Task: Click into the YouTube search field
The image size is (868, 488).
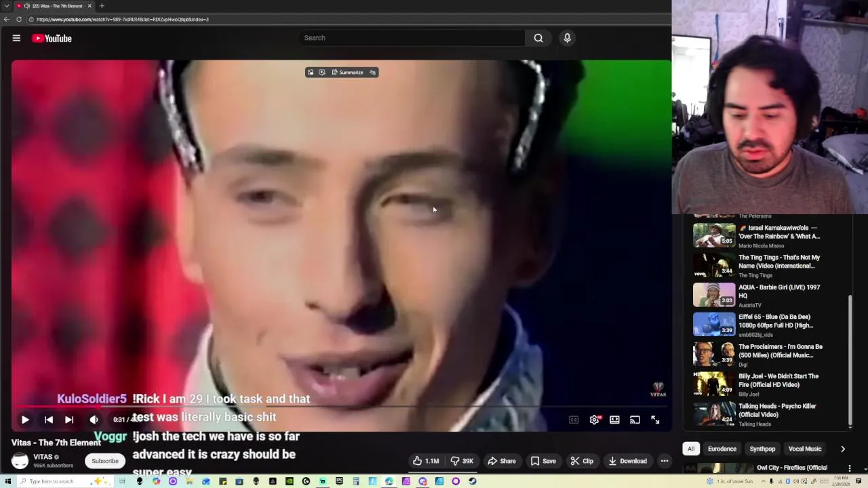Action: (411, 38)
